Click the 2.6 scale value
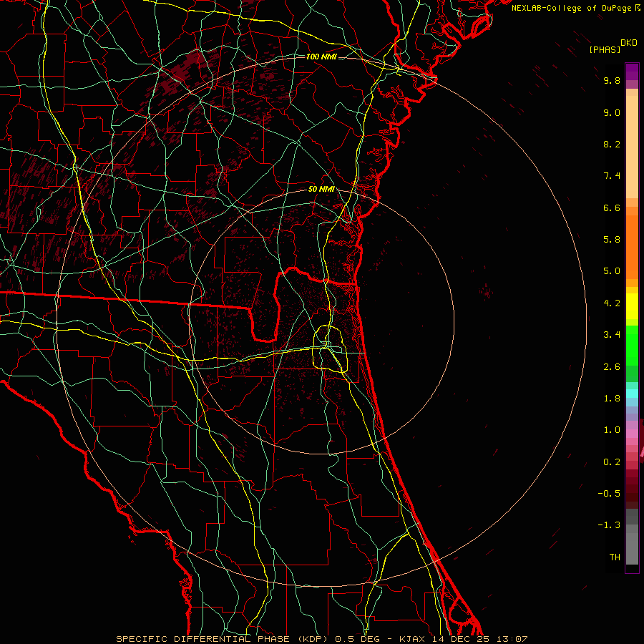The image size is (644, 644). [612, 367]
